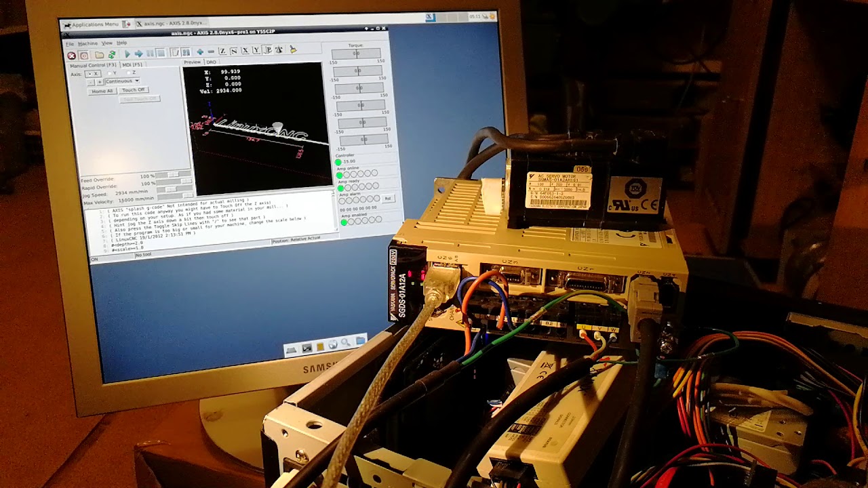
Task: Open the View menu
Action: 107,43
